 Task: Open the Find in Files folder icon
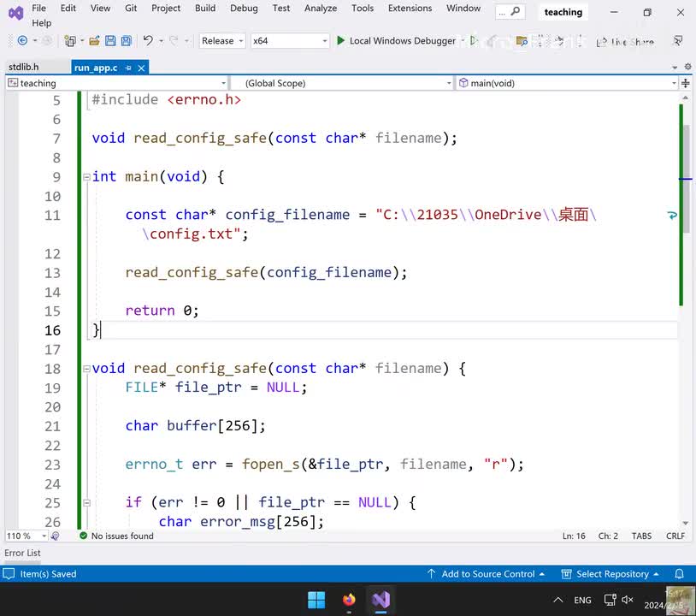[522, 41]
